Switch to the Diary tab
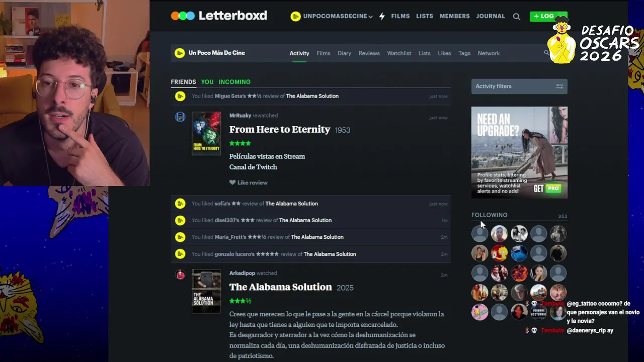644x362 pixels. click(345, 53)
